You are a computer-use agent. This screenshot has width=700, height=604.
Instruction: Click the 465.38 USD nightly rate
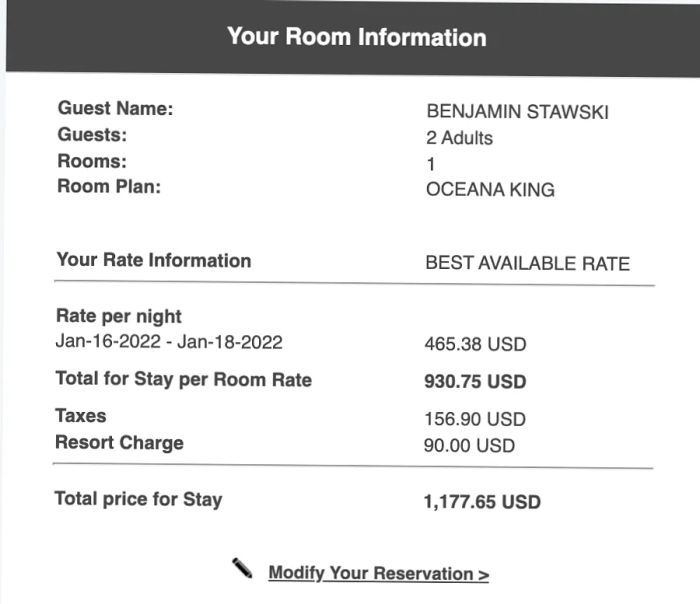475,344
